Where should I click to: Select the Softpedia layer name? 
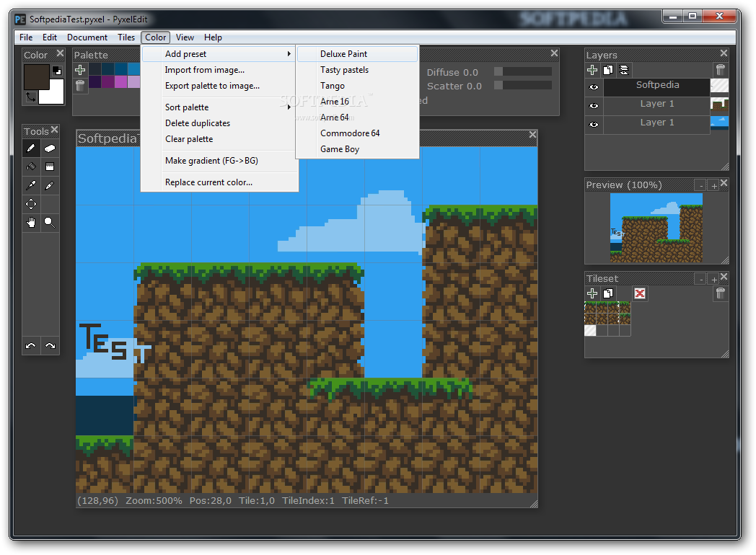(657, 85)
